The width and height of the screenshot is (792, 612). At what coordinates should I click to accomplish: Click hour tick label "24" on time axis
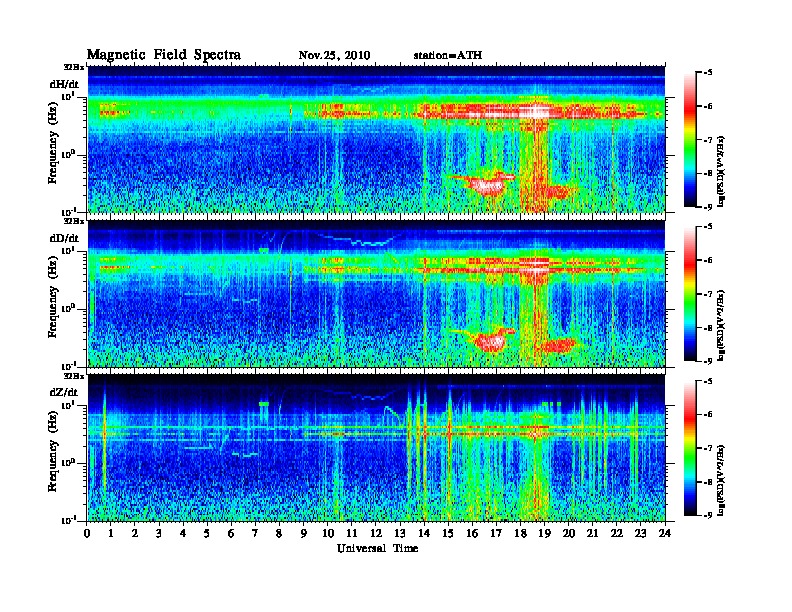pyautogui.click(x=665, y=534)
